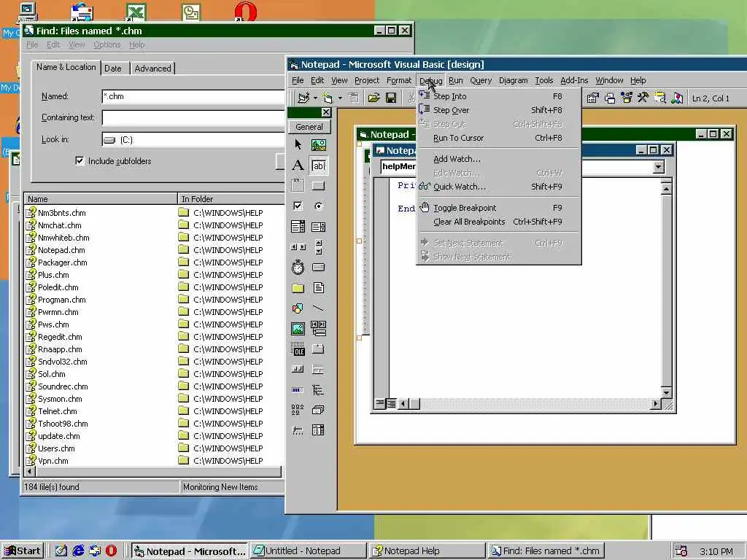Click the Start button on the taskbar
Image resolution: width=747 pixels, height=560 pixels.
click(x=23, y=551)
